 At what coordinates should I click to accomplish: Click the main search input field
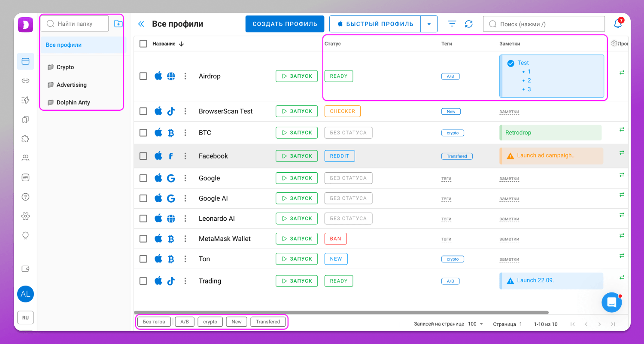point(544,24)
